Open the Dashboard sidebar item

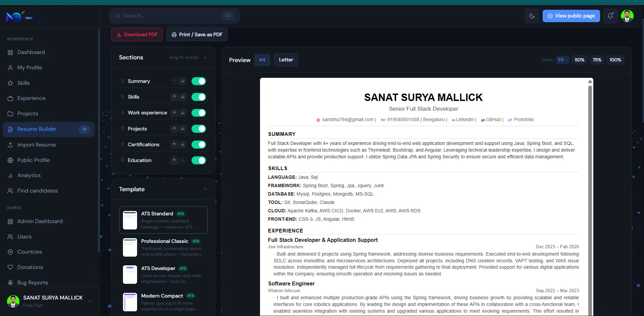point(49,52)
